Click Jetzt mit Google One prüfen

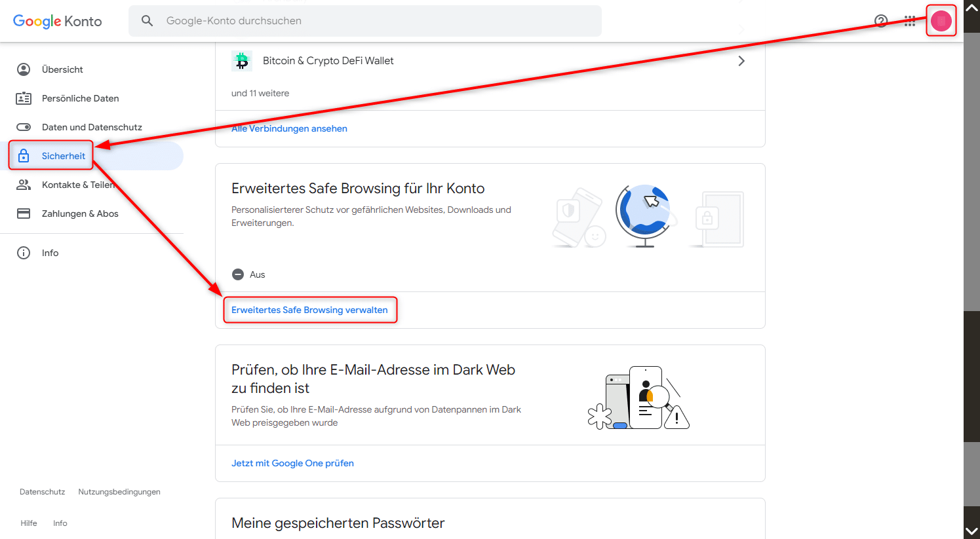292,462
